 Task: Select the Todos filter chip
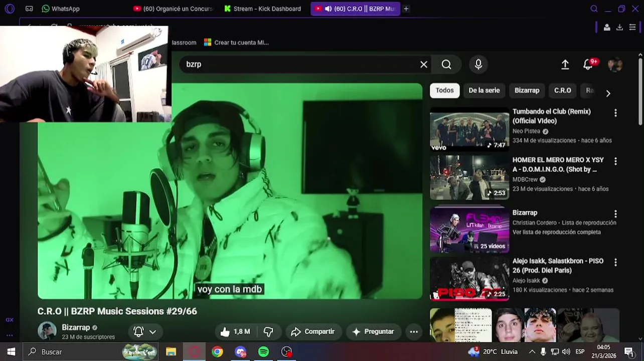pos(444,90)
